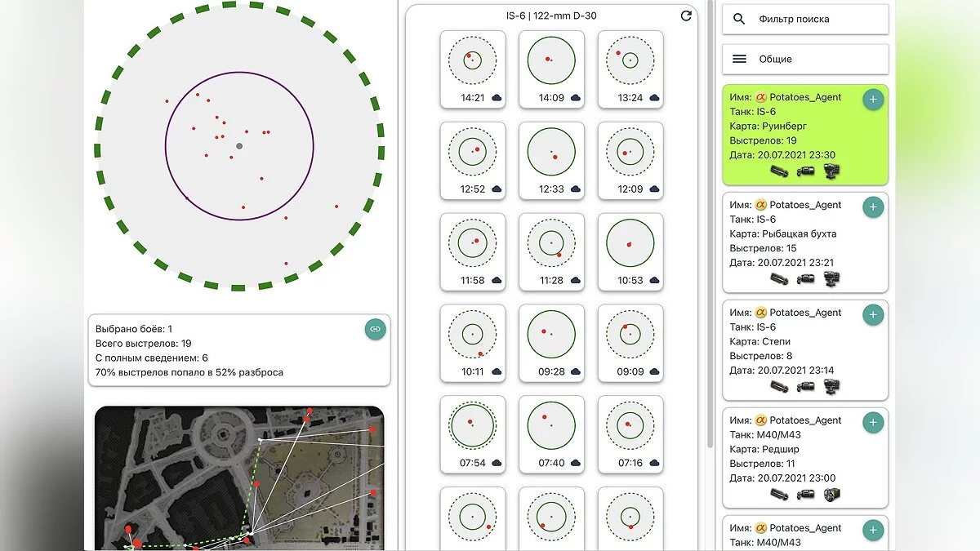980x551 pixels.
Task: Click the refresh icon beside IS-6 title
Action: tap(686, 16)
